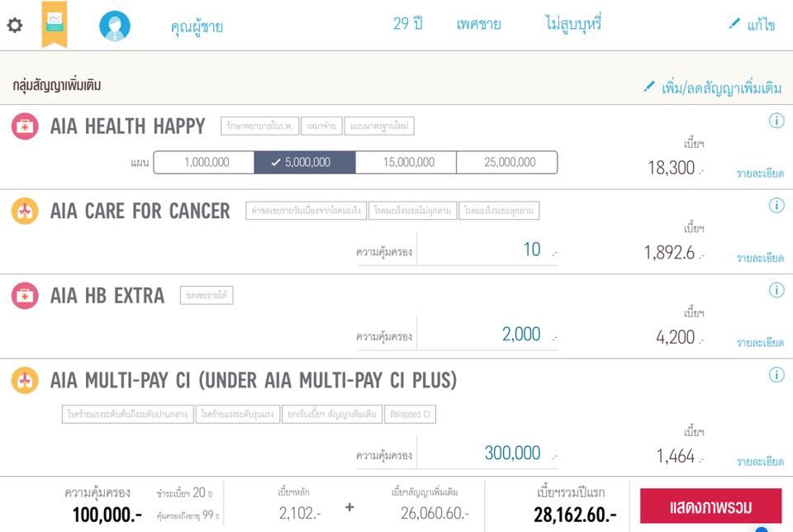Open เพิ่ม/ลดสัญญาเพิ่มเติม rider editor
The image size is (793, 532).
714,87
